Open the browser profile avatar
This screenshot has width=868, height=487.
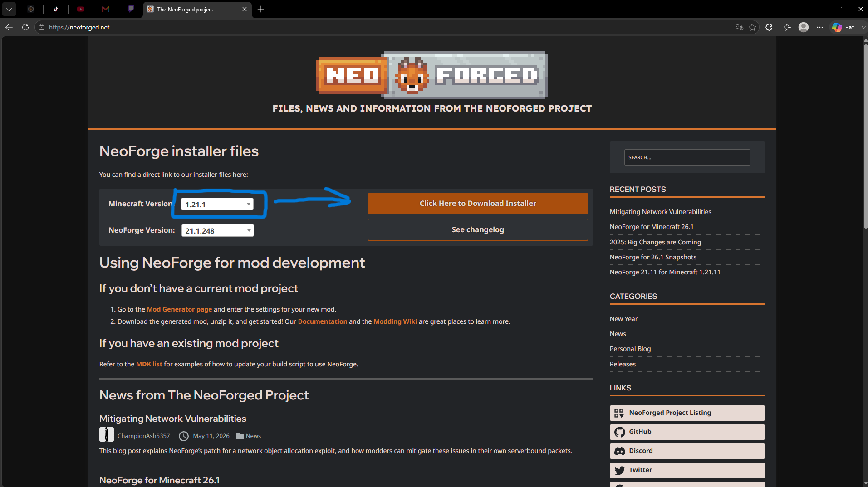point(804,27)
